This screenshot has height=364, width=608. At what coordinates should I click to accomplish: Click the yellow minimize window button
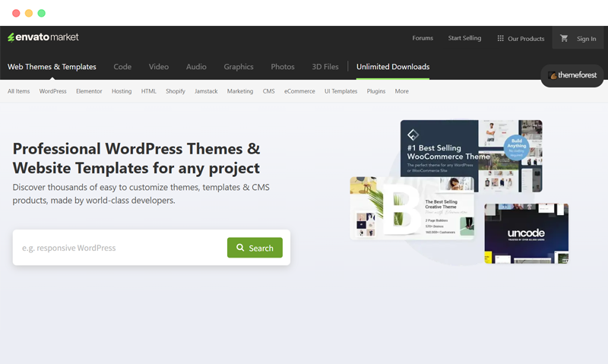29,13
